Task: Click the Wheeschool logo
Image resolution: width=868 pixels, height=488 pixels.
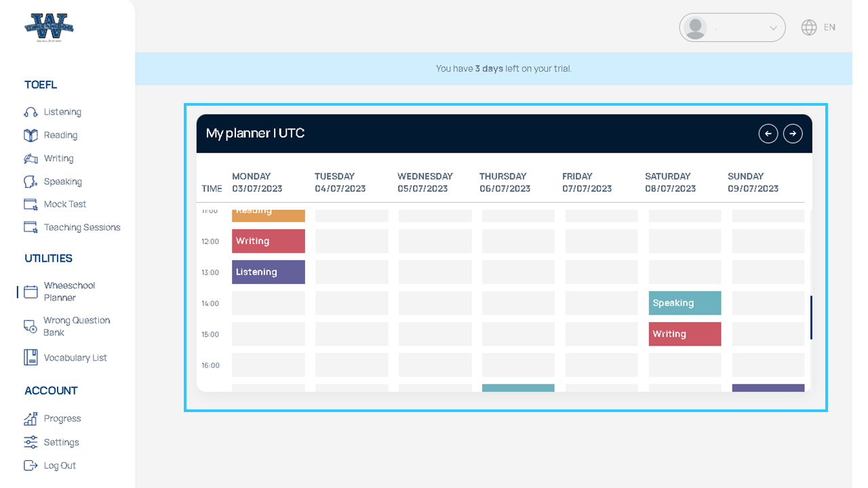Action: (x=49, y=28)
